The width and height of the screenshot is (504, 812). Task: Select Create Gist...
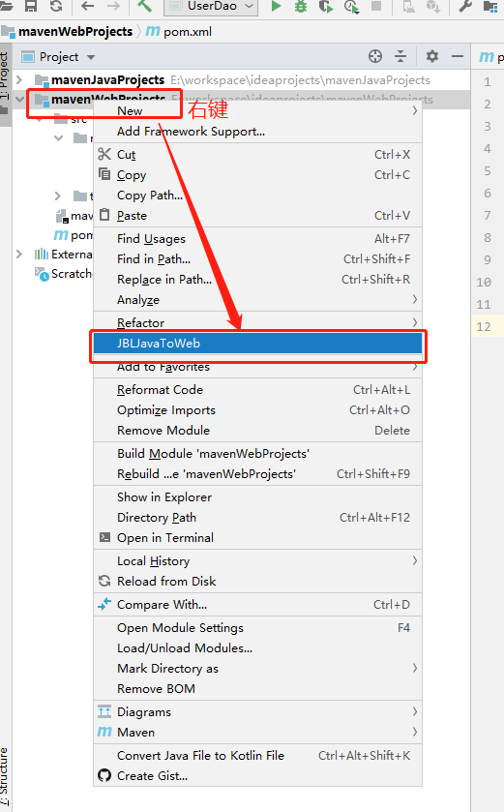tap(257, 776)
